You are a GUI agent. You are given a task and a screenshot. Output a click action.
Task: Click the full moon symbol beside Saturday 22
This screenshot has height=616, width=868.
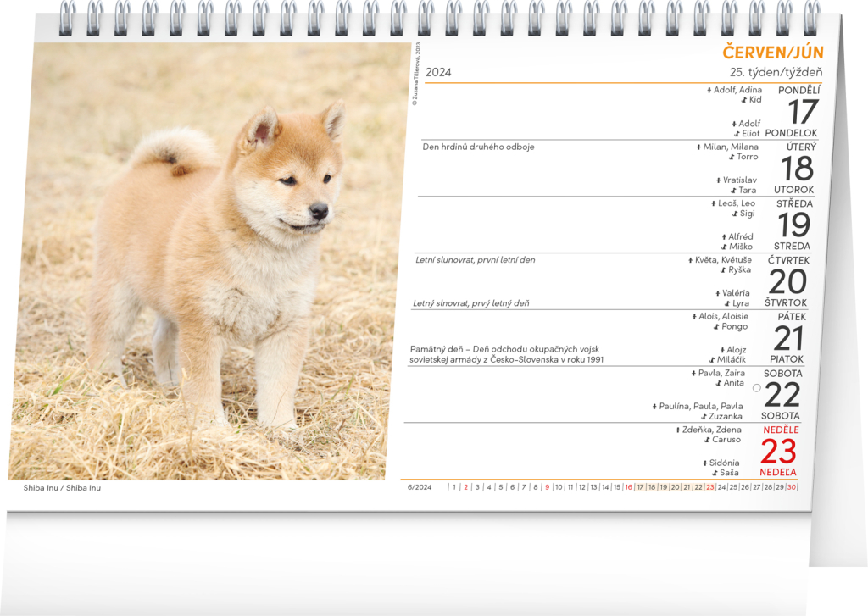757,387
